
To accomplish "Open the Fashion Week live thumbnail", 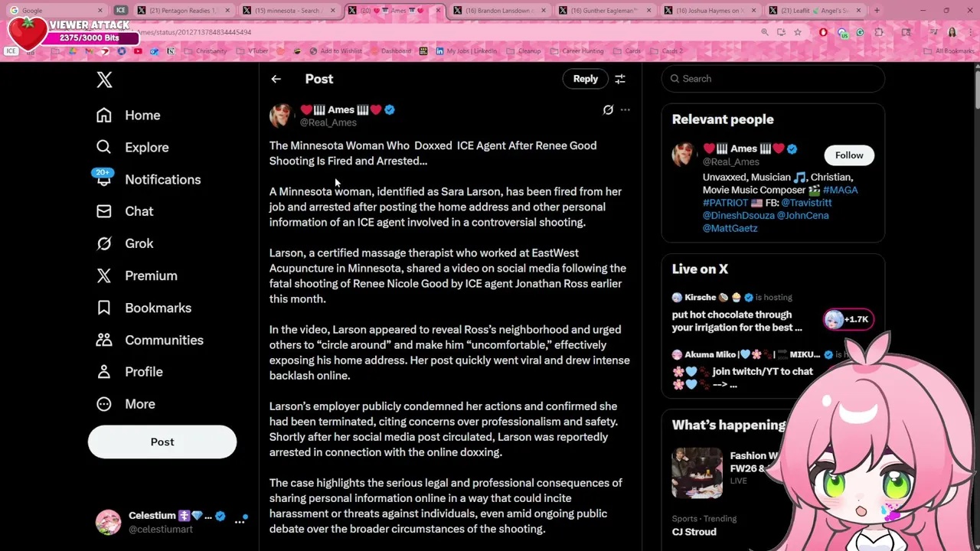I will tap(697, 473).
